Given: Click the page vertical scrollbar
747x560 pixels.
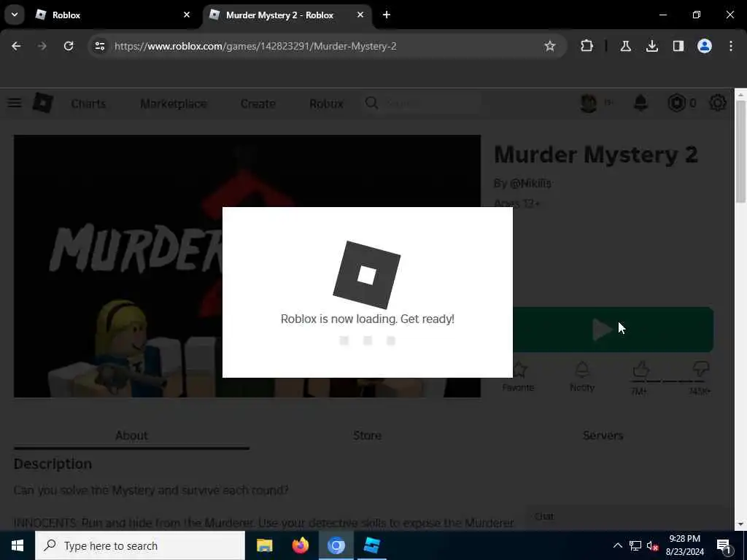Looking at the screenshot, I should click(740, 152).
